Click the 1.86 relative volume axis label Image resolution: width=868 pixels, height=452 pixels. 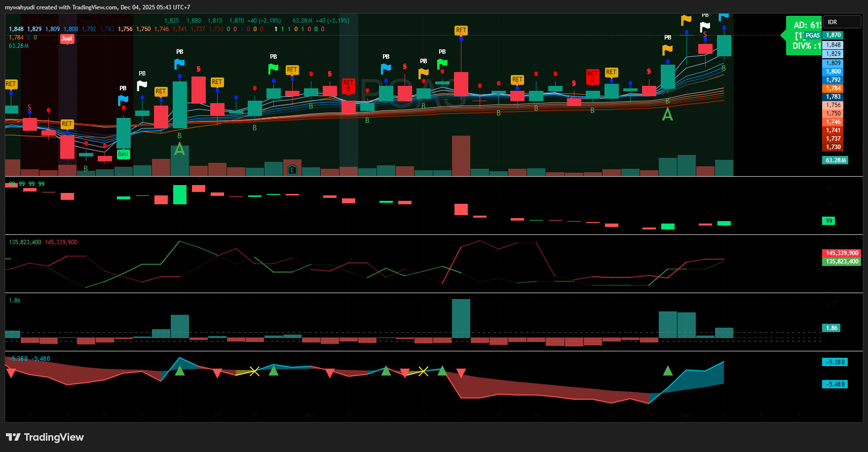pos(831,328)
